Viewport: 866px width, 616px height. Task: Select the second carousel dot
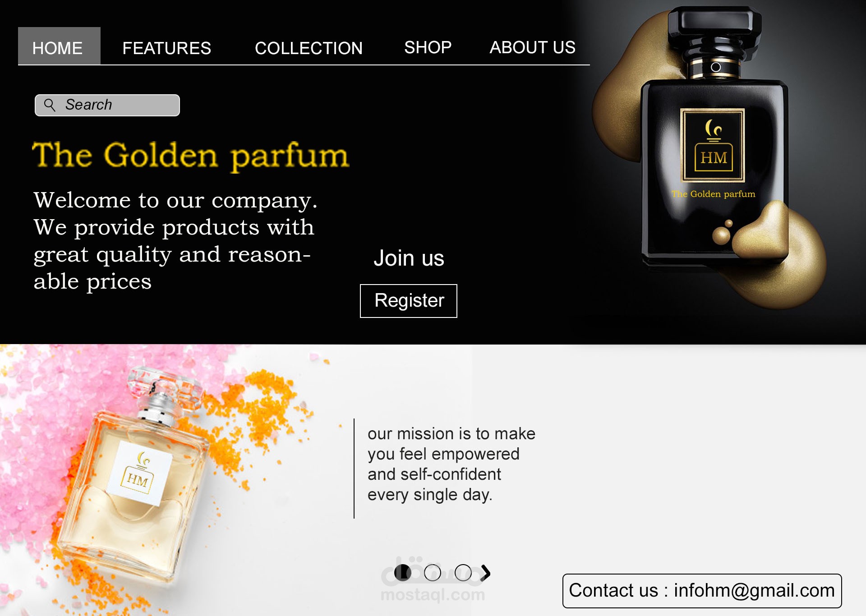click(x=433, y=573)
